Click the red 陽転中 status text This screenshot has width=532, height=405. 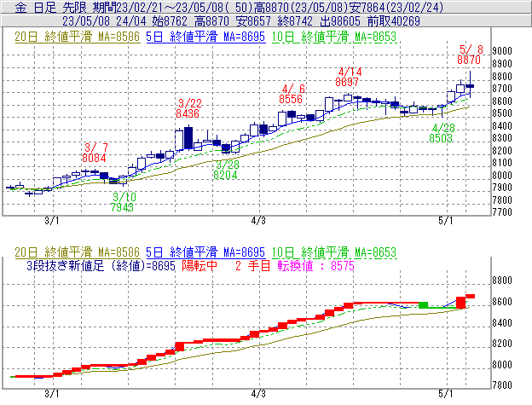[199, 266]
